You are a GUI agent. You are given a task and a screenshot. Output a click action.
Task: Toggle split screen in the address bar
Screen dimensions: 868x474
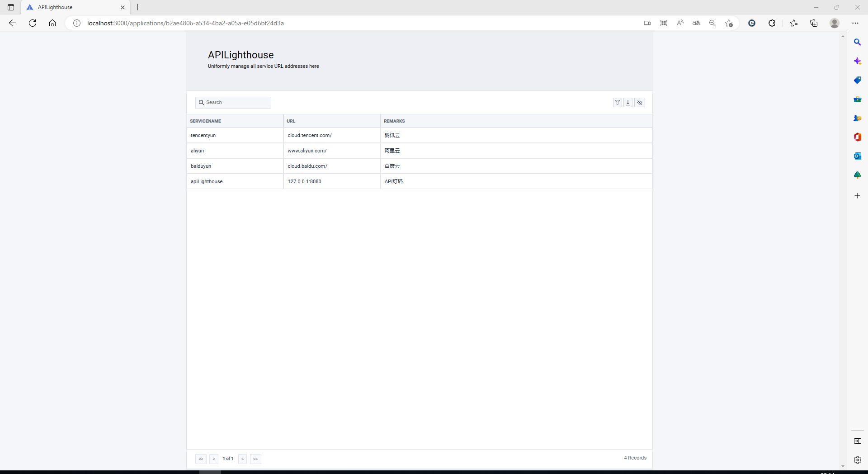[647, 23]
